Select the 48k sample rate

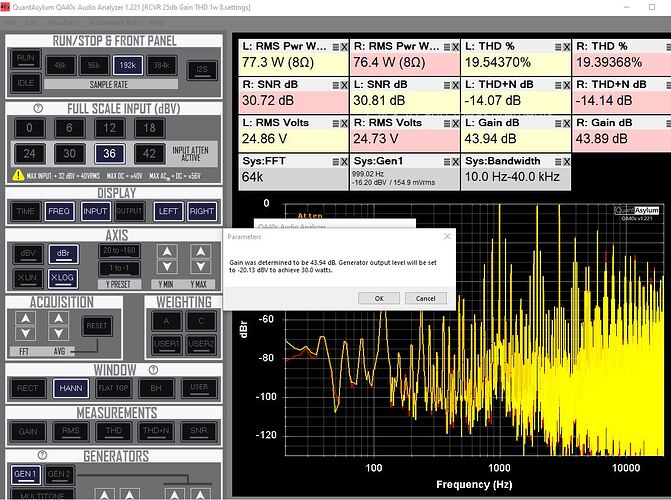[x=60, y=65]
